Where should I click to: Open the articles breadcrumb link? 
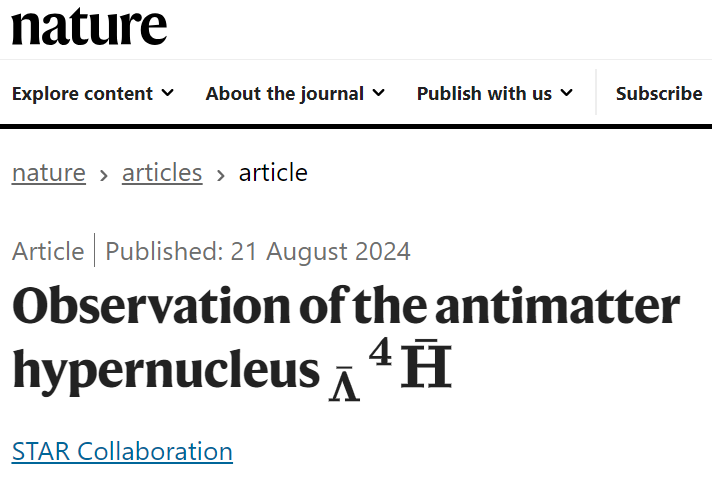pos(162,173)
